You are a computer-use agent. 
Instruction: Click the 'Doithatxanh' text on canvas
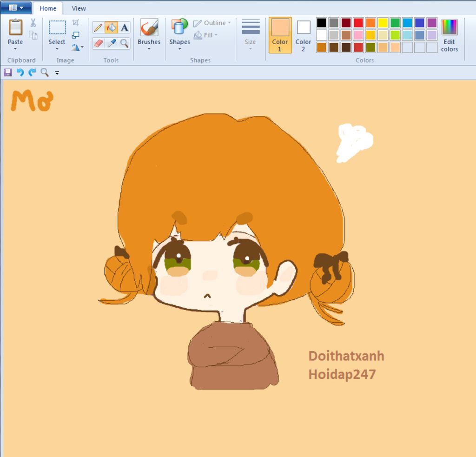pyautogui.click(x=346, y=356)
